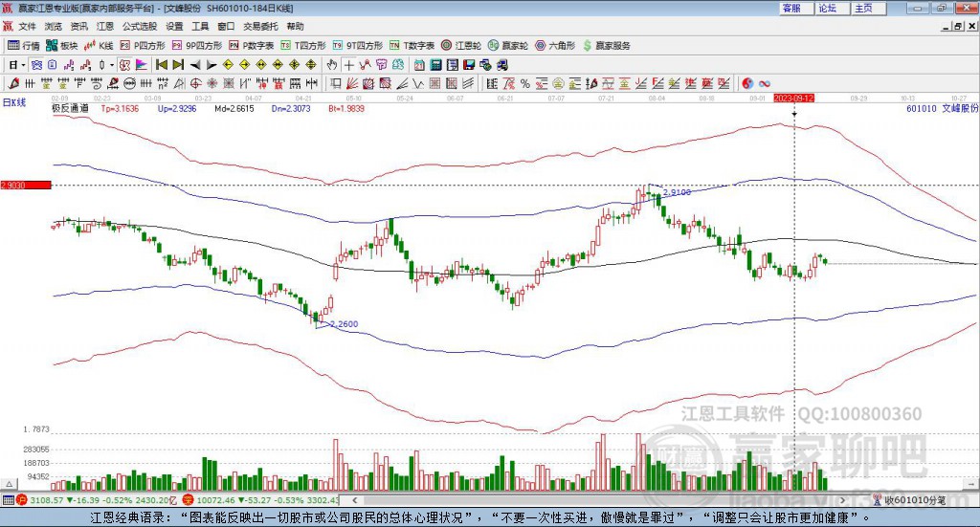Open the 行情 market quotes view

pos(24,46)
